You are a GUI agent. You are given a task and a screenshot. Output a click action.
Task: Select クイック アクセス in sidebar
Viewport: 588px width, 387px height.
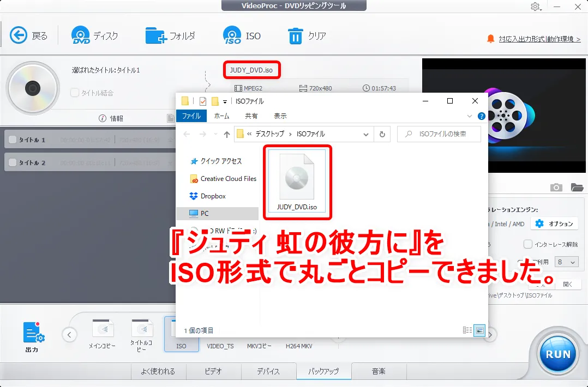point(217,161)
